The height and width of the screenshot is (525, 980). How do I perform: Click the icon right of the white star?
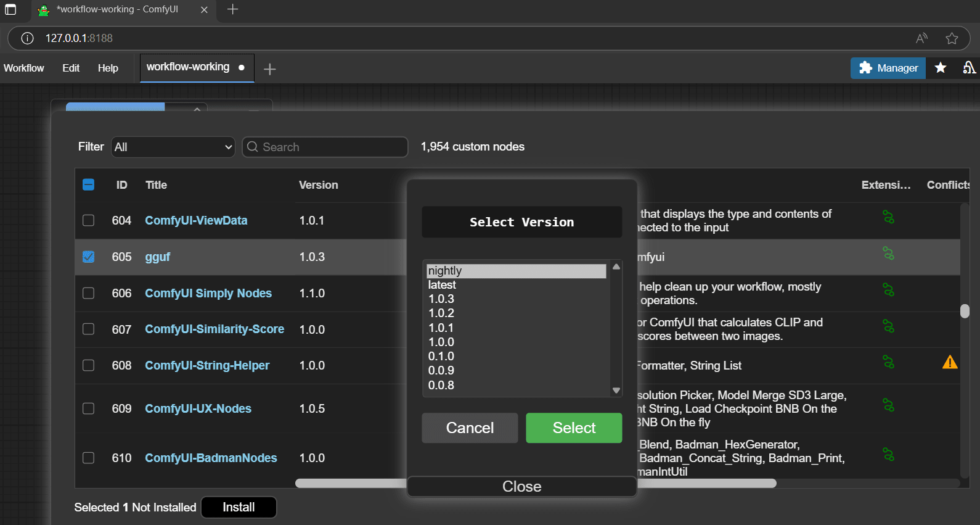[x=970, y=68]
